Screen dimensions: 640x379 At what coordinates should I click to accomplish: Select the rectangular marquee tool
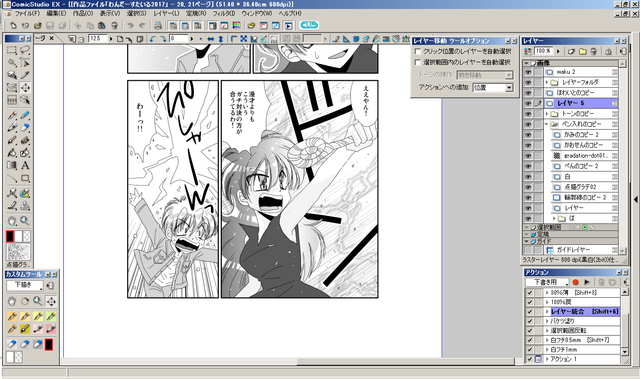[11, 50]
